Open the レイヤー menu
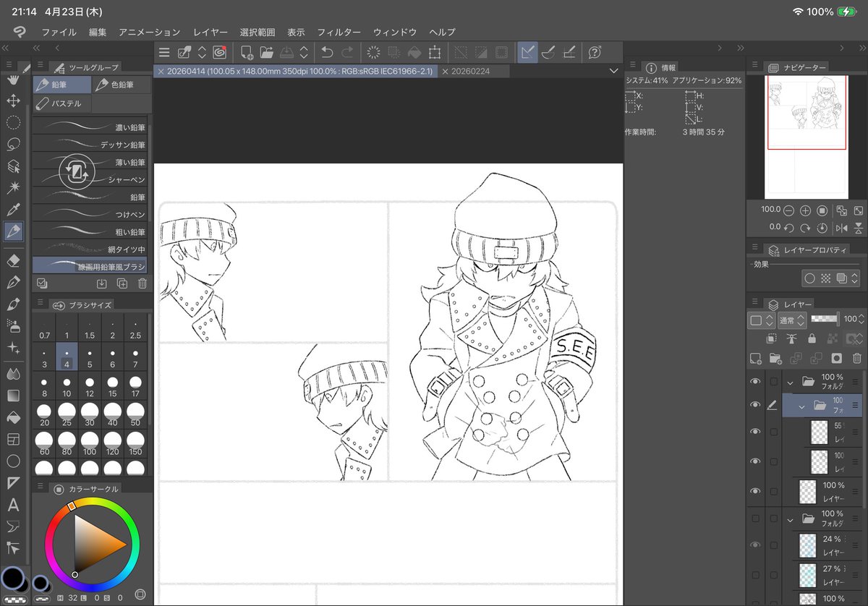868x606 pixels. click(x=210, y=33)
